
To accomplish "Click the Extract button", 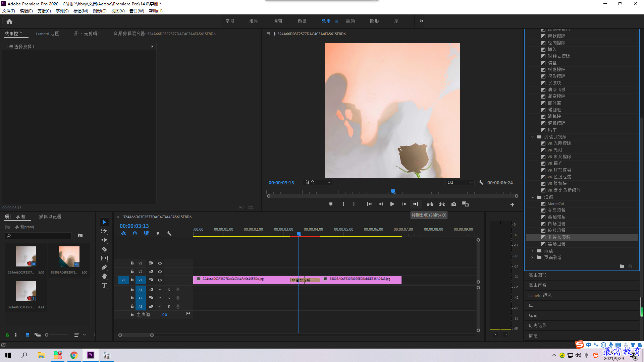I will pyautogui.click(x=442, y=204).
